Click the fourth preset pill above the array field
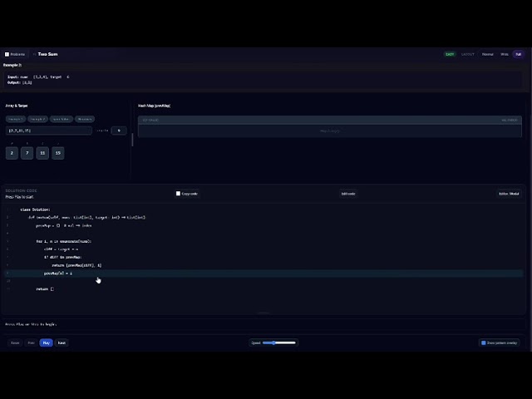 coord(85,119)
